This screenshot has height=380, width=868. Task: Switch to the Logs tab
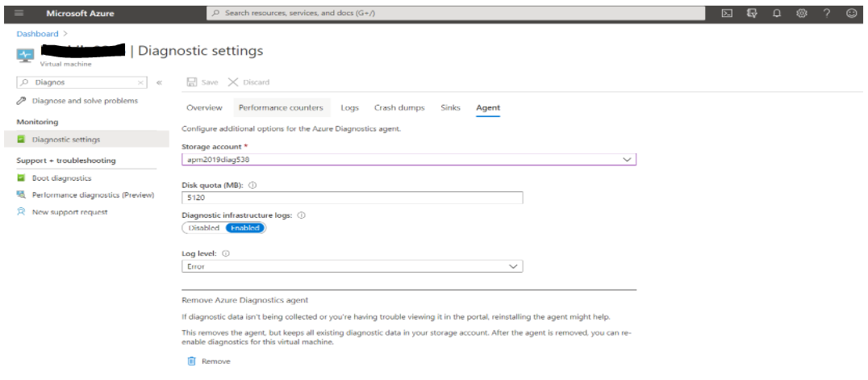click(x=350, y=107)
